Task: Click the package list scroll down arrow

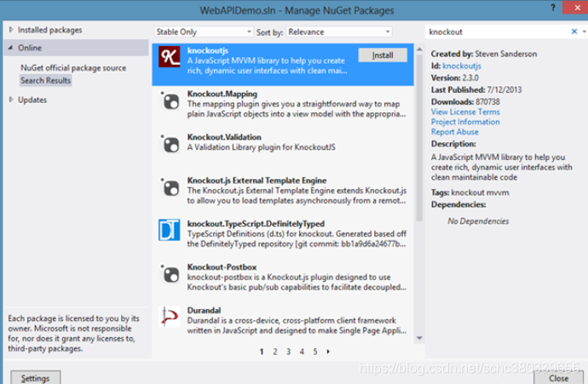Action: [419, 338]
